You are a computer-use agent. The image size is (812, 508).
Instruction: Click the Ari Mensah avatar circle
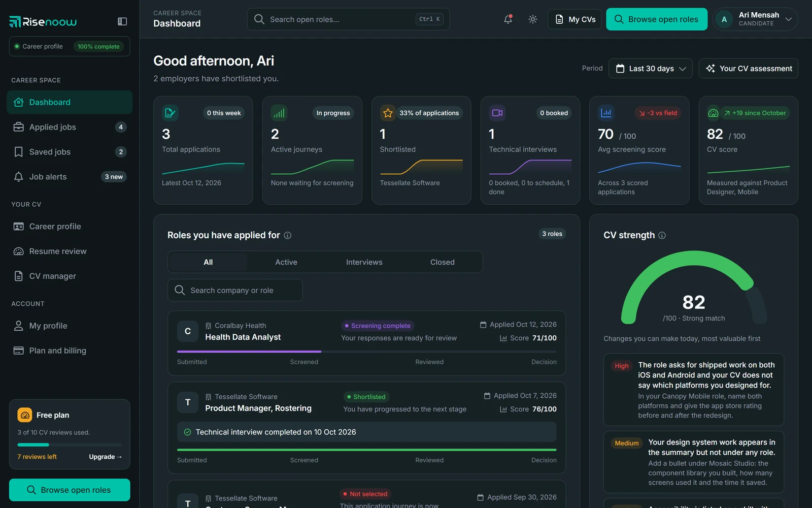tap(724, 19)
